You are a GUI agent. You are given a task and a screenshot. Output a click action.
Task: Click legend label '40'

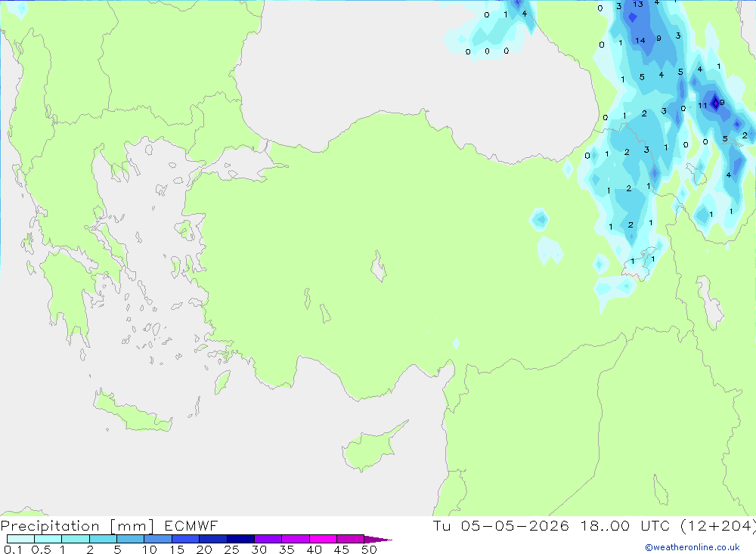[x=314, y=549]
